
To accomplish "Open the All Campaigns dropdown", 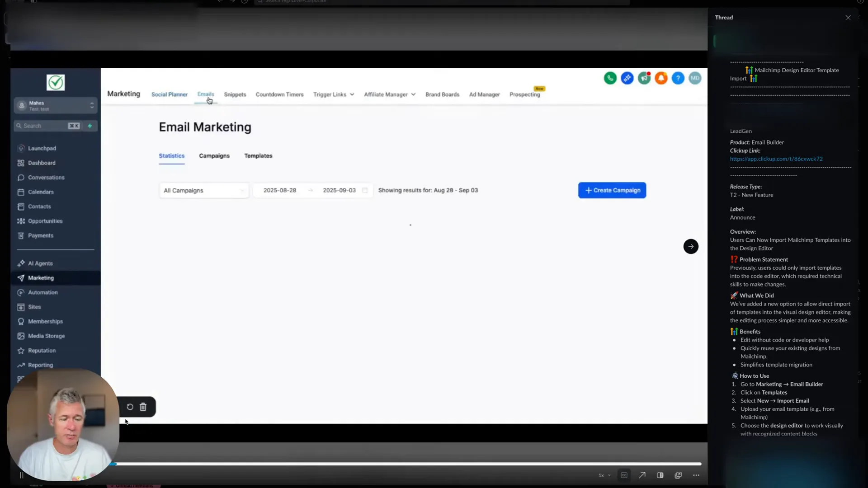I will (x=203, y=190).
